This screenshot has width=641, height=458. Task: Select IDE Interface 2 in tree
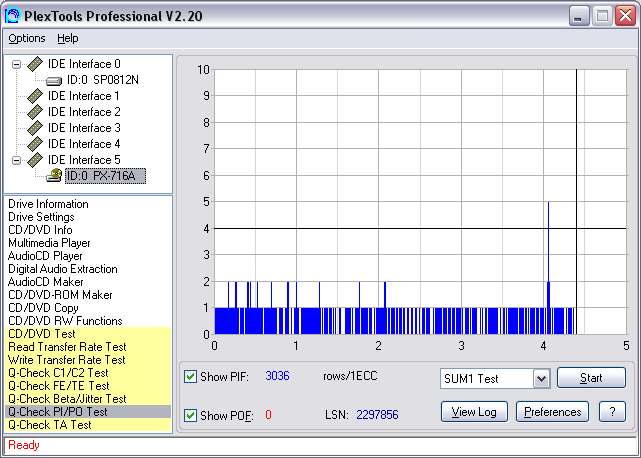[x=84, y=112]
